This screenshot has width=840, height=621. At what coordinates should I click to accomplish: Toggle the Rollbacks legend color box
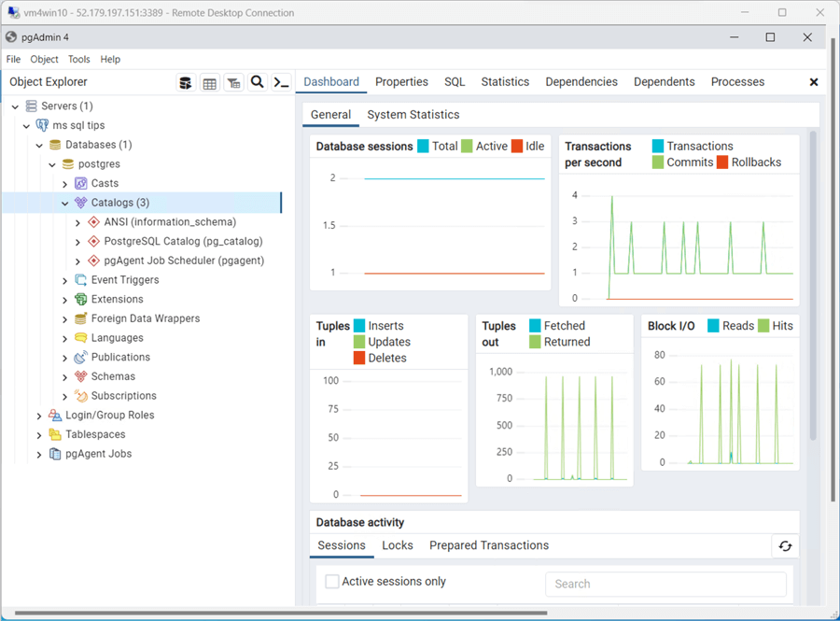[722, 162]
